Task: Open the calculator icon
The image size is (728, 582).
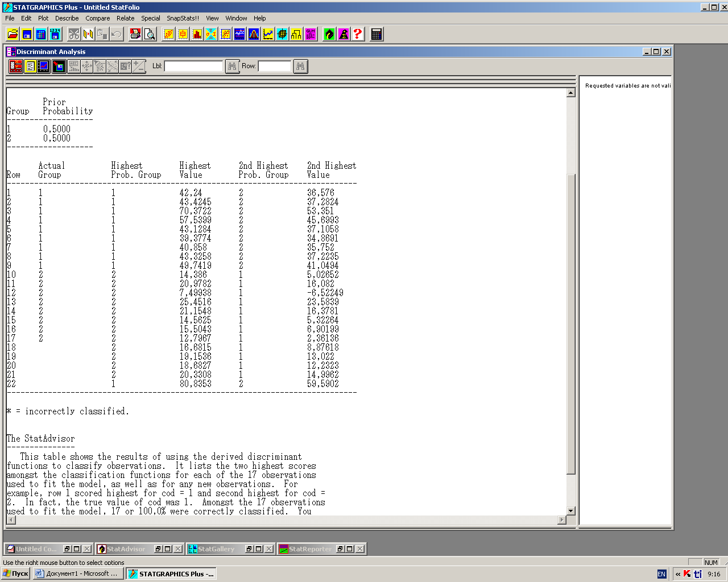Action: click(x=377, y=34)
